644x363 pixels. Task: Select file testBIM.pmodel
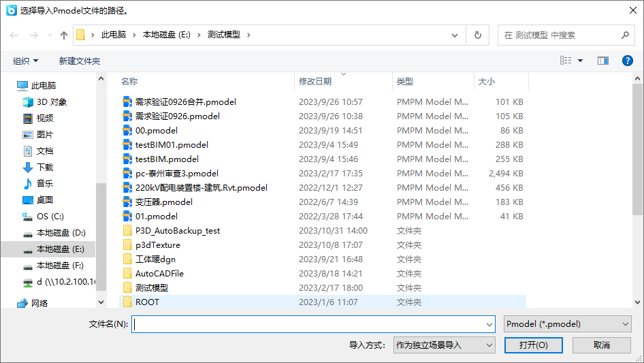pyautogui.click(x=167, y=159)
